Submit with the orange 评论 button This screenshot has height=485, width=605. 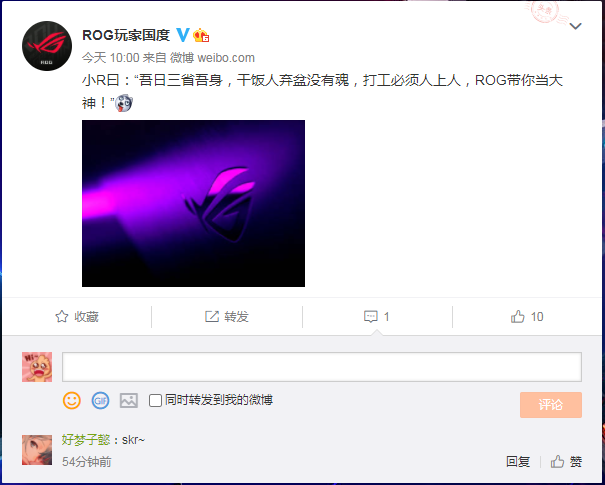point(551,405)
